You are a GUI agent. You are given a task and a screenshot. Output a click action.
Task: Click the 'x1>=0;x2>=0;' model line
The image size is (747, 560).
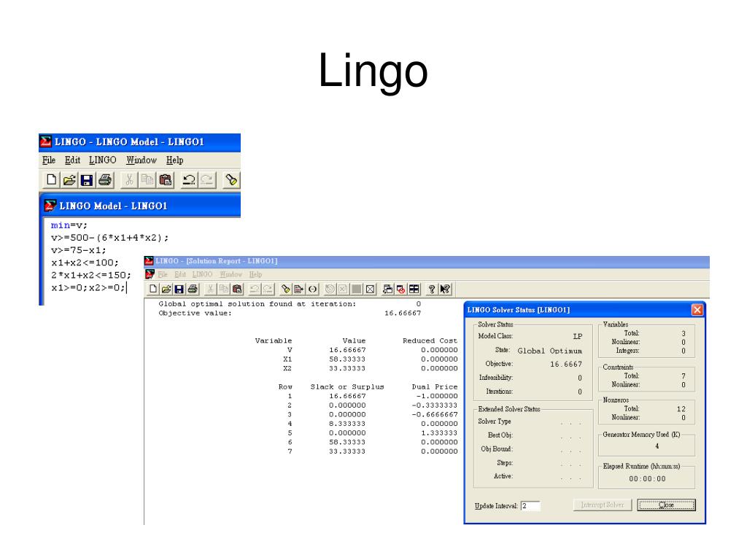88,287
